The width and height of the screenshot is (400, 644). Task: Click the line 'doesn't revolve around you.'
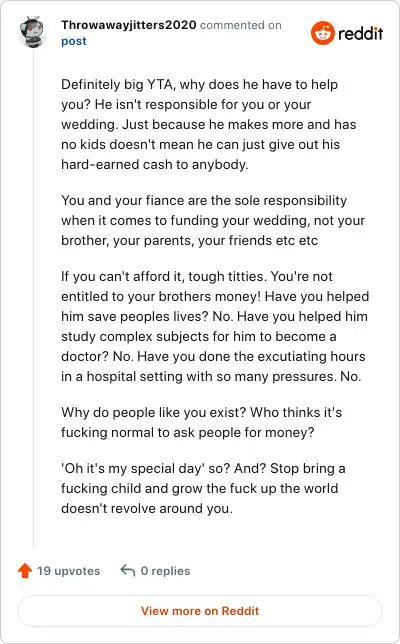pyautogui.click(x=147, y=508)
